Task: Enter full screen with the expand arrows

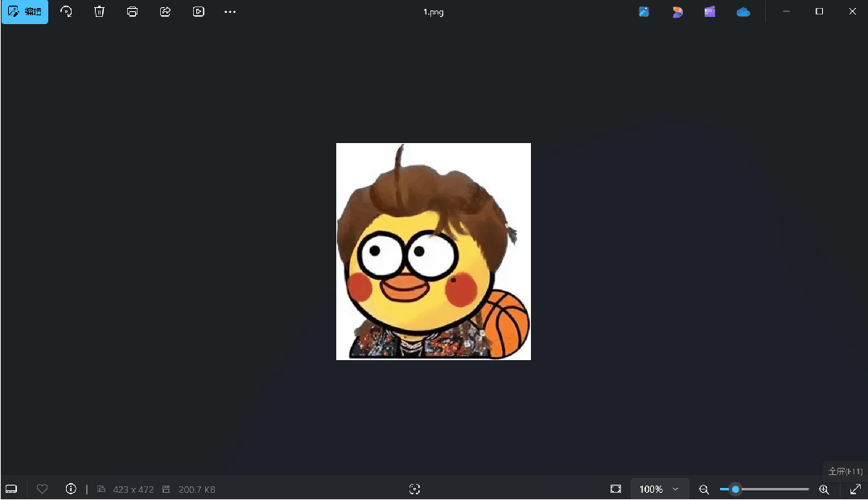Action: (x=855, y=489)
